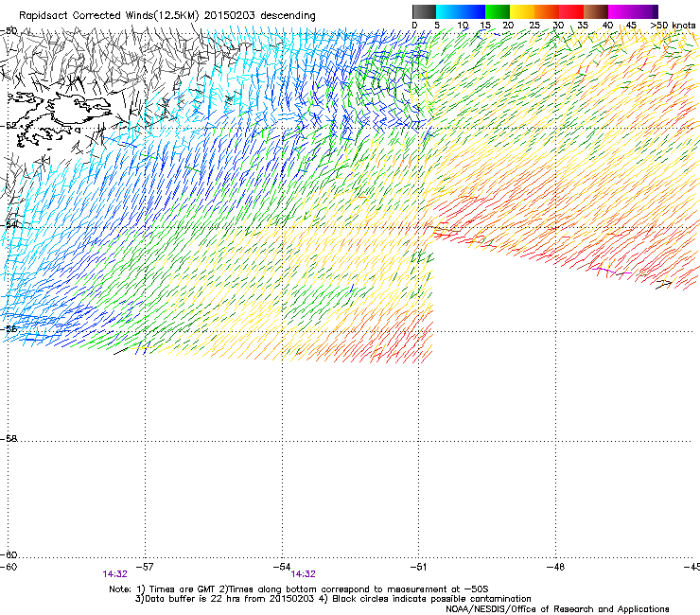
Task: Click the purple '14:32' timestamp below -54
Action: click(303, 574)
